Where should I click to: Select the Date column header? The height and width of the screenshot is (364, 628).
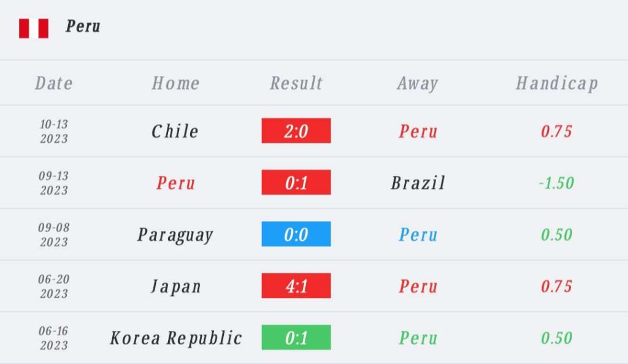coord(54,83)
